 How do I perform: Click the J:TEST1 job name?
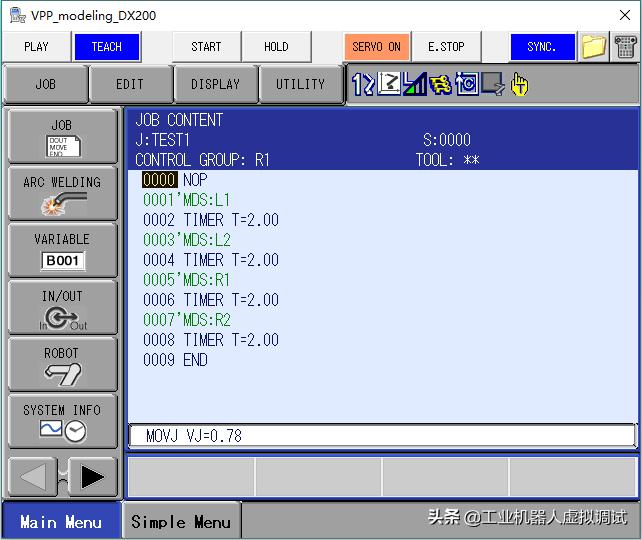pos(163,140)
